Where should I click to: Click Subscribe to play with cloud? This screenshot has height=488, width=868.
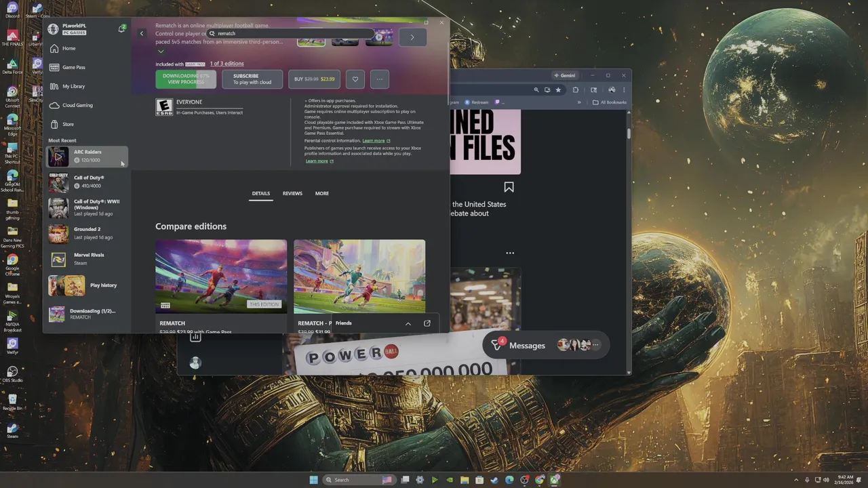coord(252,79)
